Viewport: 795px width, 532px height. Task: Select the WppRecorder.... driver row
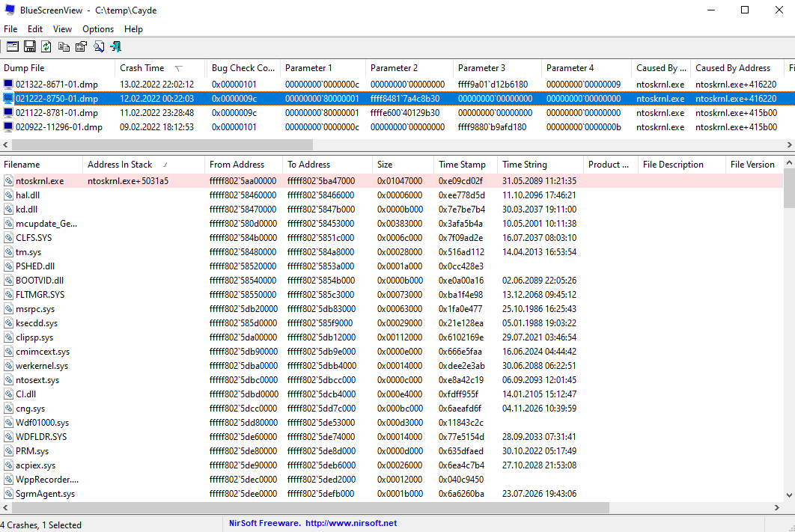(x=392, y=480)
